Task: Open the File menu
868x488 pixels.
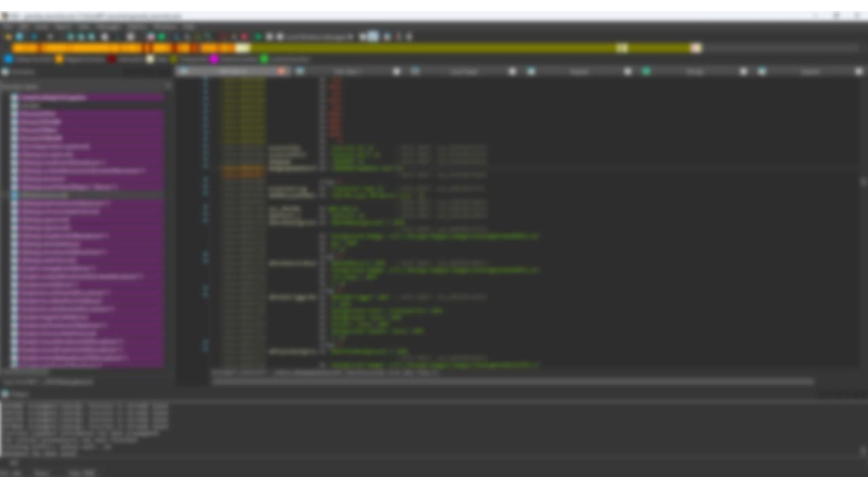Action: pyautogui.click(x=7, y=26)
